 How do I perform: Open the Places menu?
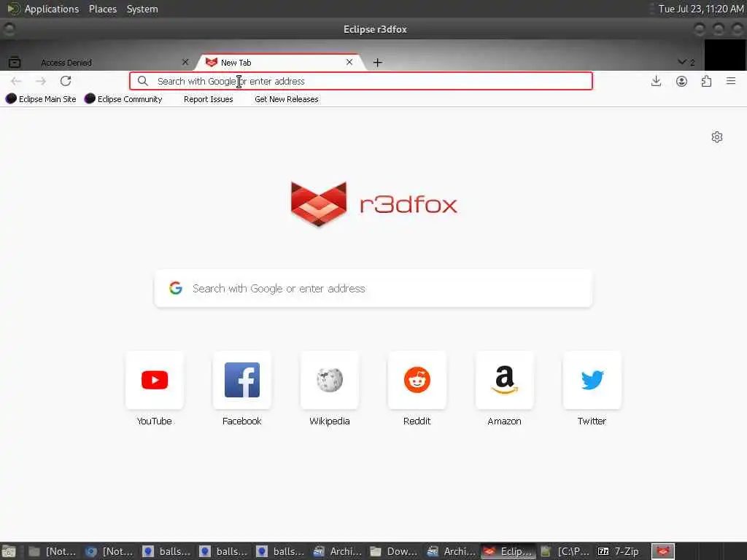point(103,9)
